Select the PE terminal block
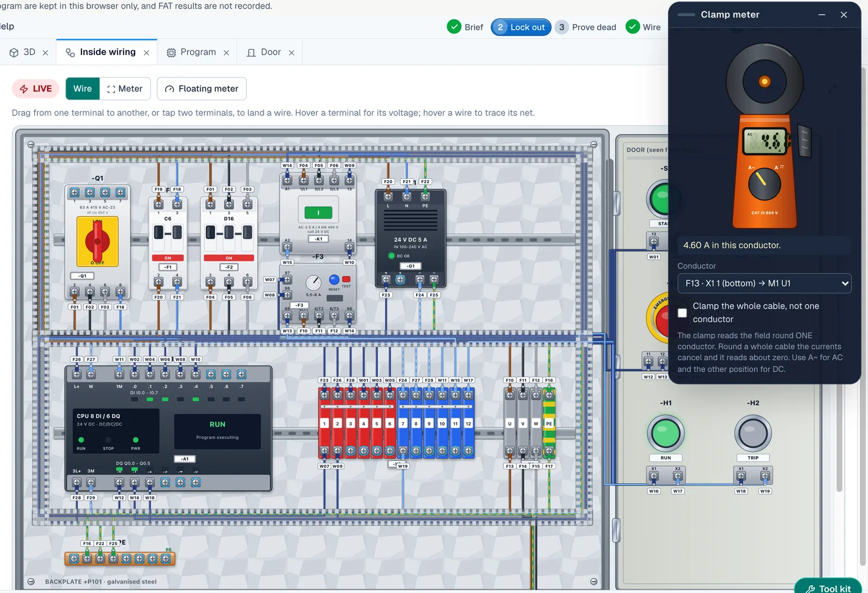The width and height of the screenshot is (868, 593). point(549,423)
